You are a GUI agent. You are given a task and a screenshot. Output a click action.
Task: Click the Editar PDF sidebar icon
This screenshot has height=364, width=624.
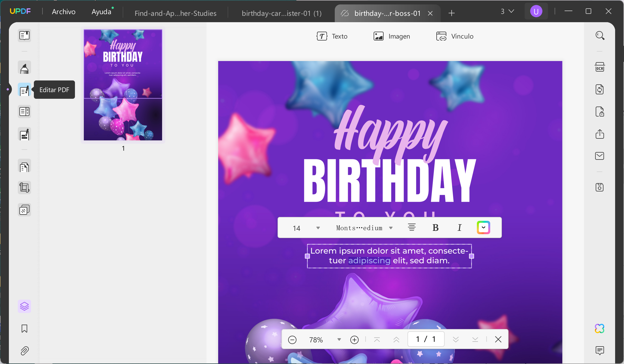pyautogui.click(x=24, y=90)
